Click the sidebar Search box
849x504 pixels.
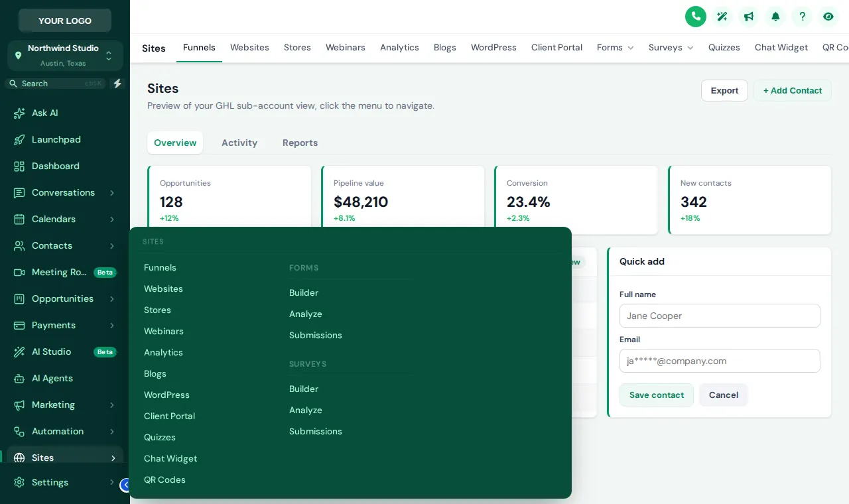[x=56, y=84]
